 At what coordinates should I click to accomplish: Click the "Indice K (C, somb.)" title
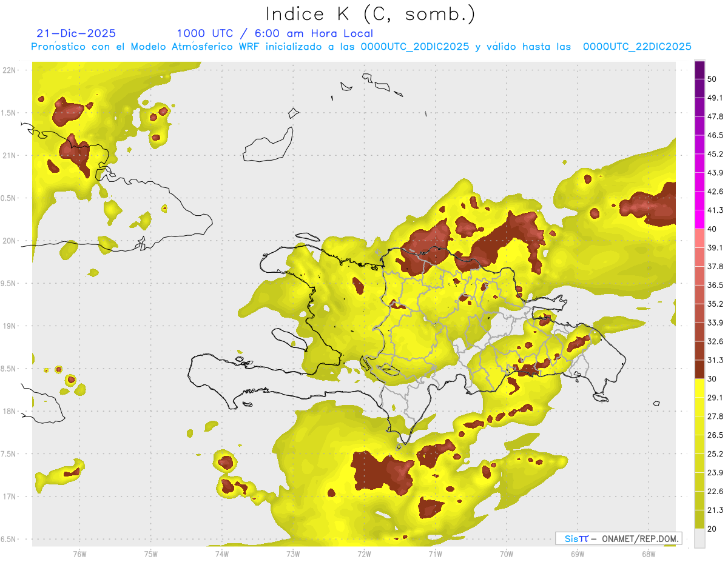[x=371, y=13]
